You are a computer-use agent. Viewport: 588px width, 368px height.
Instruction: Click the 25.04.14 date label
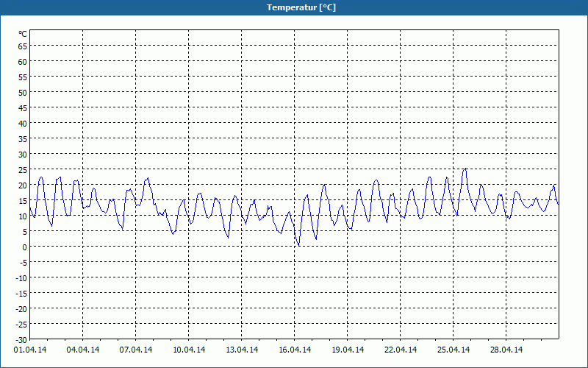click(x=453, y=350)
